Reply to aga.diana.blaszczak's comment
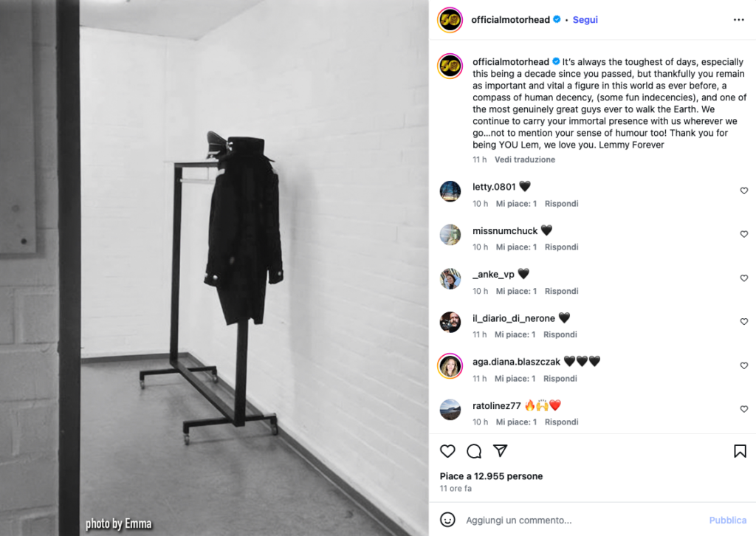This screenshot has width=756, height=536. (x=560, y=379)
